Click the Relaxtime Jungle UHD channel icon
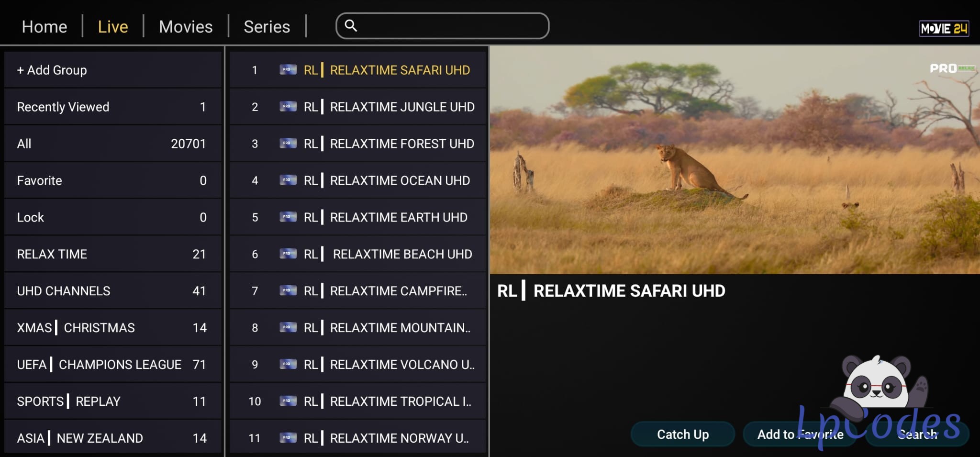 tap(288, 107)
